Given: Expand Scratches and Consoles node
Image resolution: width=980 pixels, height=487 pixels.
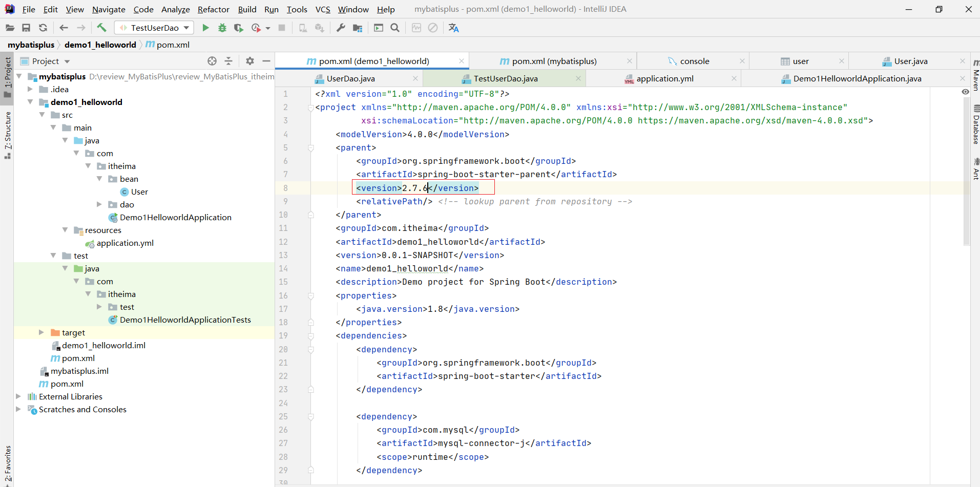Looking at the screenshot, I should point(18,409).
